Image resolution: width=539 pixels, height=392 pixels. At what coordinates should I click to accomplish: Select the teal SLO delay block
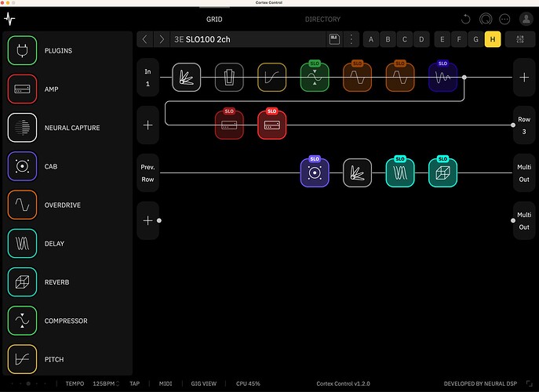(x=400, y=172)
